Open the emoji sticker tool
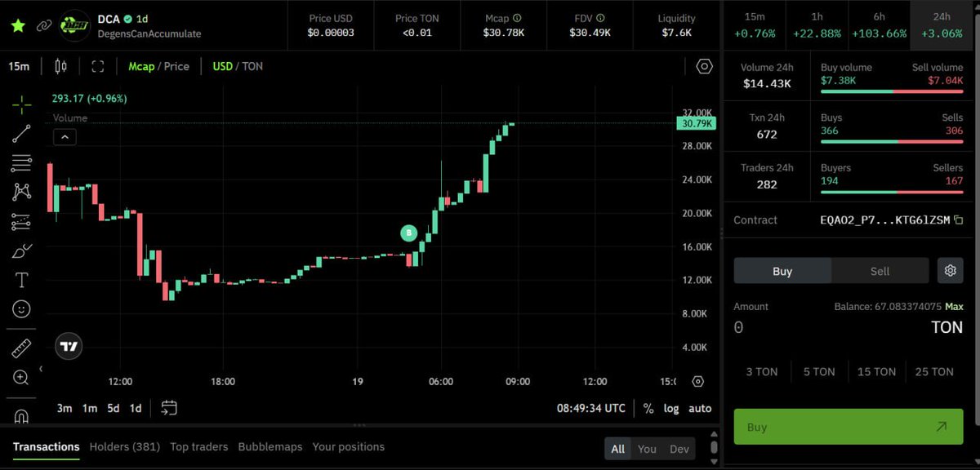The image size is (980, 470). click(20, 308)
